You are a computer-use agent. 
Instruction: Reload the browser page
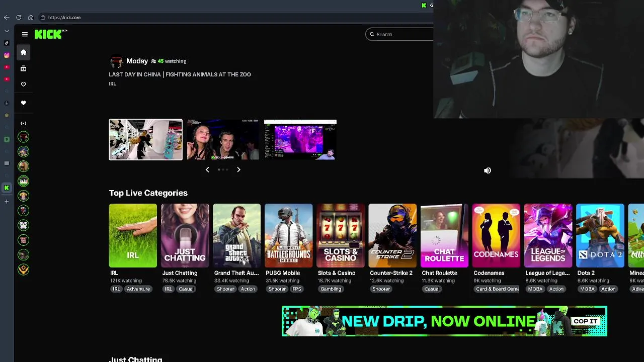[19, 18]
